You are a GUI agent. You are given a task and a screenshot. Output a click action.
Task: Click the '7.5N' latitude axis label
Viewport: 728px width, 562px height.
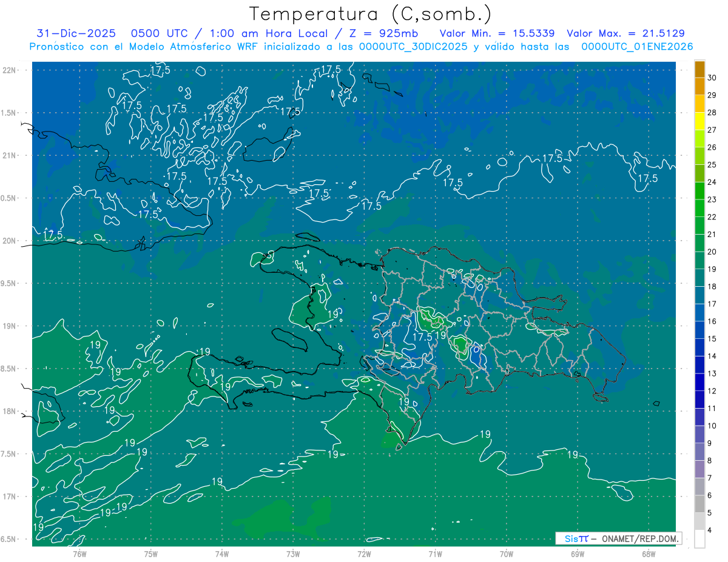click(x=9, y=454)
